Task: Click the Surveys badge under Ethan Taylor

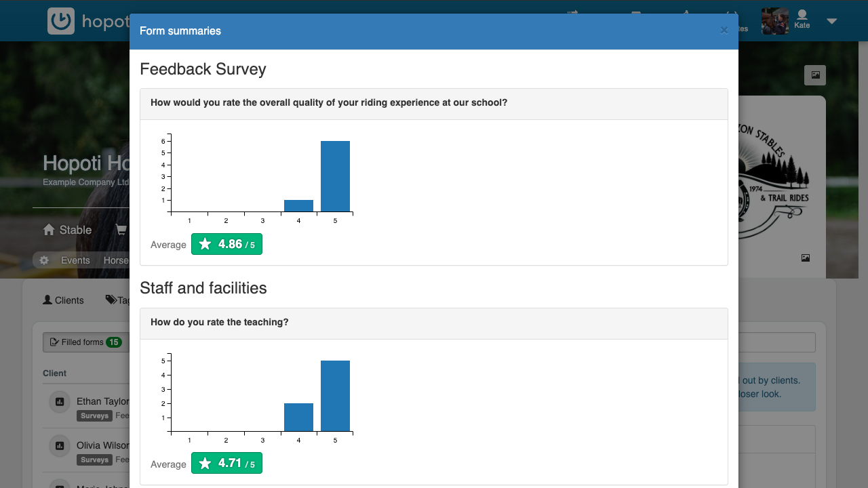Action: pyautogui.click(x=94, y=415)
